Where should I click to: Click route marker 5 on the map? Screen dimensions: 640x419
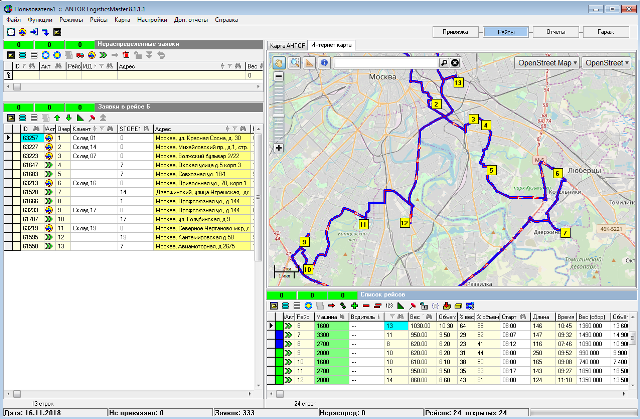tap(491, 171)
